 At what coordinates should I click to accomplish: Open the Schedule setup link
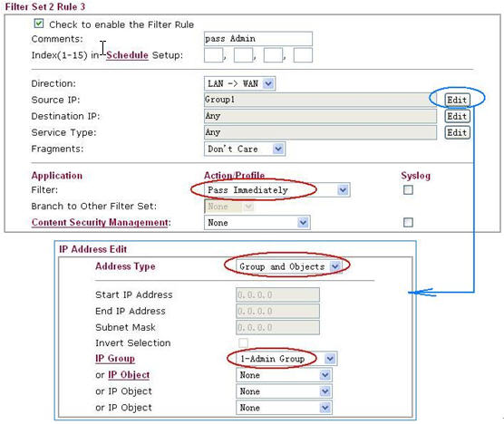pos(127,55)
